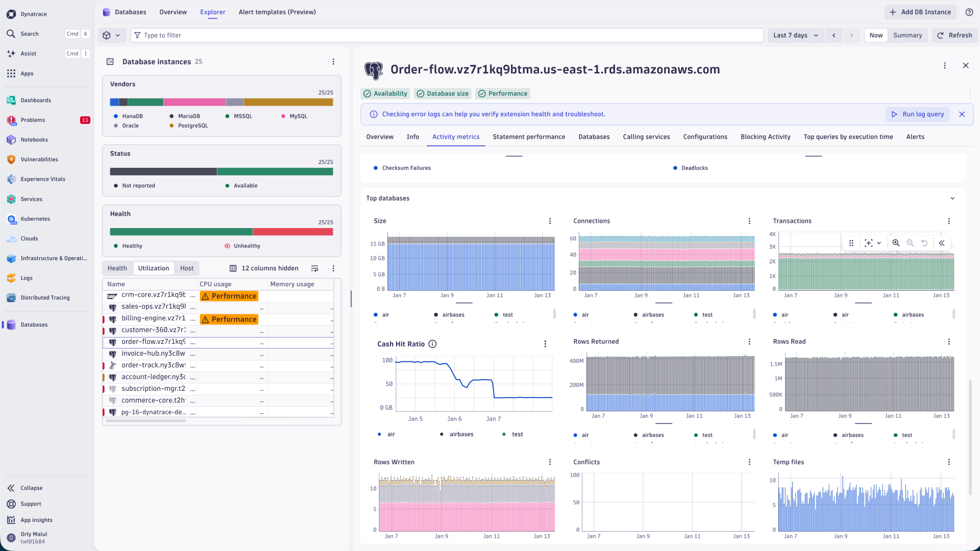Screen dimensions: 980x551
Task: Open the Blocking Activity tab
Action: click(765, 137)
